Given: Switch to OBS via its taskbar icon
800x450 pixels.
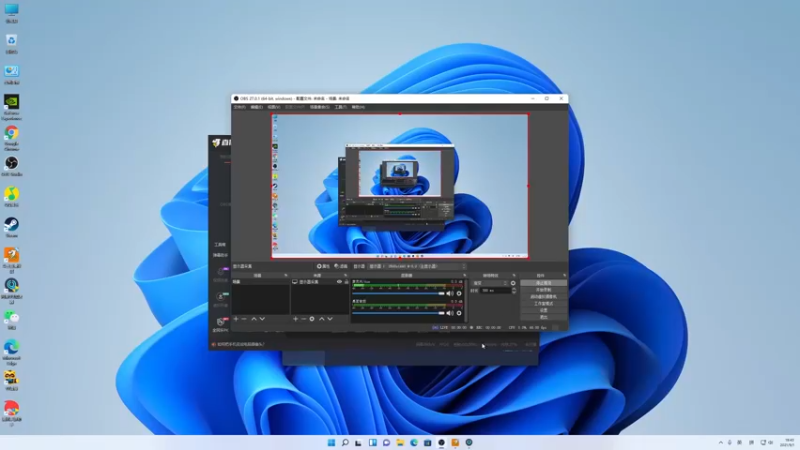Looking at the screenshot, I should tap(441, 442).
